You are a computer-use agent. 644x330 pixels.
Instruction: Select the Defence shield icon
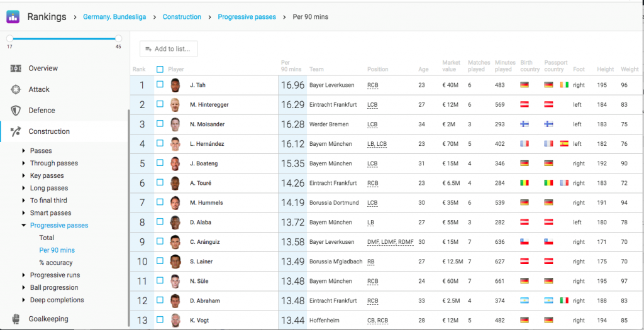click(16, 111)
